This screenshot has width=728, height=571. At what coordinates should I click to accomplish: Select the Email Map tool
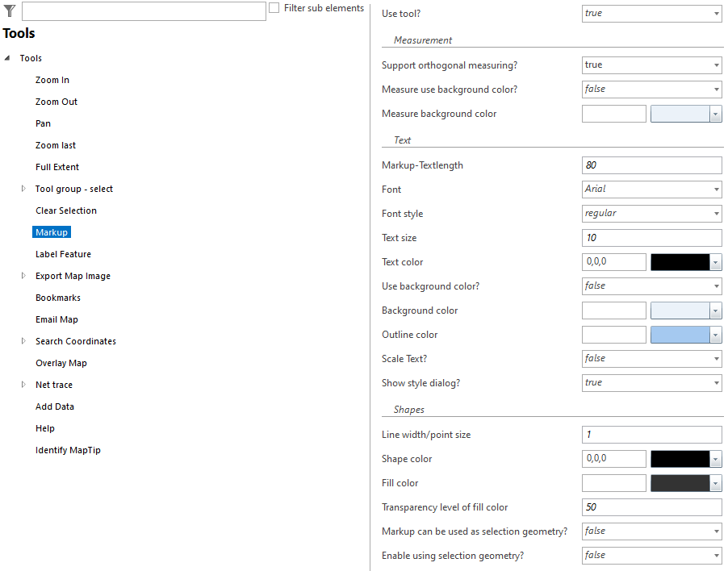(56, 319)
